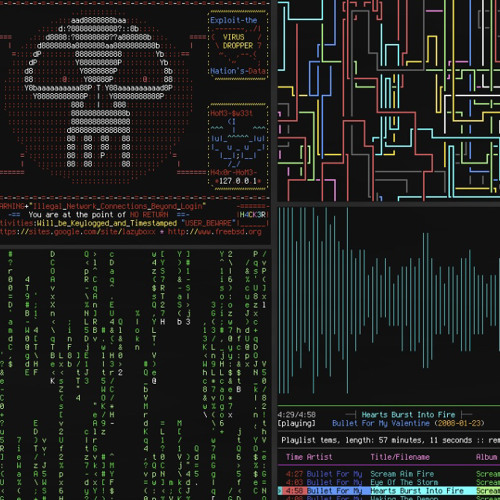Click the 127.0.0.1 address label
Screen dimensions: 500x500
tap(238, 181)
